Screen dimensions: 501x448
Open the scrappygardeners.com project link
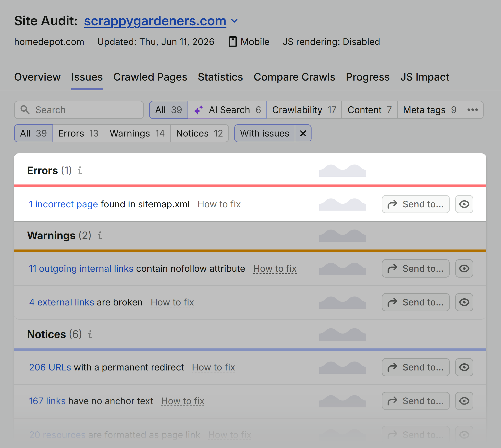click(x=155, y=21)
